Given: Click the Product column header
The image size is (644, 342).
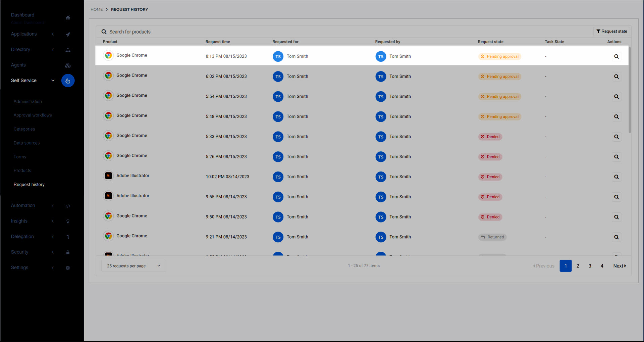Looking at the screenshot, I should coord(110,42).
